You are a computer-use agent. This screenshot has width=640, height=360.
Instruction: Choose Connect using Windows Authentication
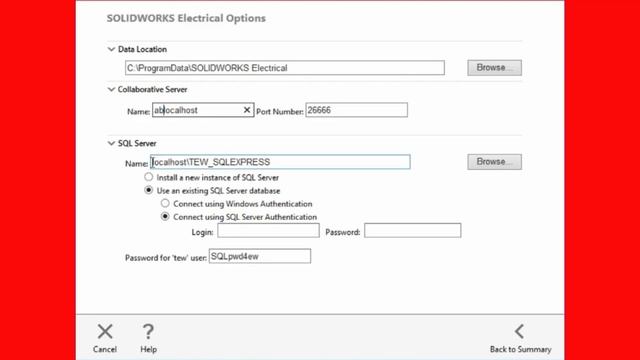(x=165, y=203)
